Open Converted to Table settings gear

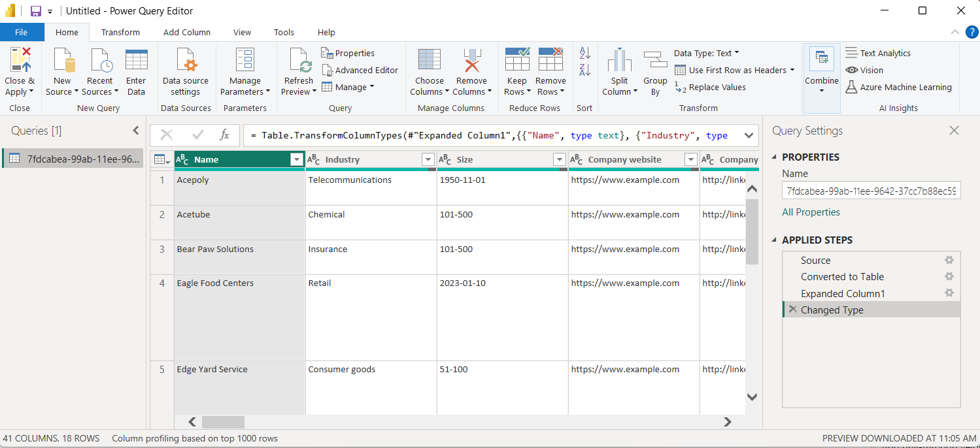pyautogui.click(x=949, y=276)
